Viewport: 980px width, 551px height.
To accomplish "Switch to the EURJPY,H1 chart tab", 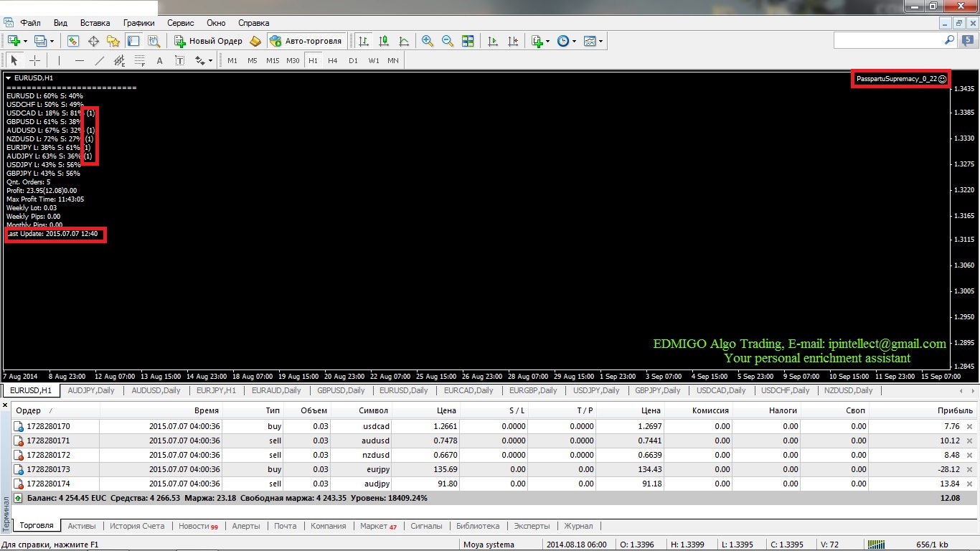I will (x=216, y=390).
